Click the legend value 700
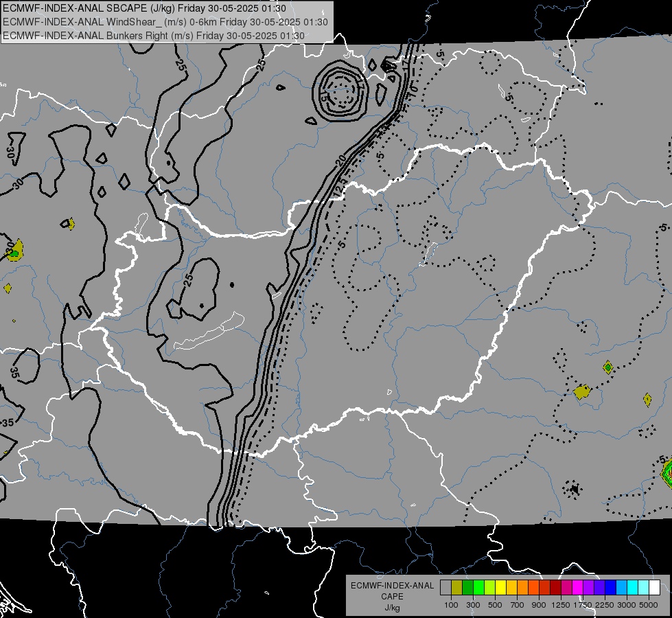The width and height of the screenshot is (672, 618). pyautogui.click(x=518, y=605)
